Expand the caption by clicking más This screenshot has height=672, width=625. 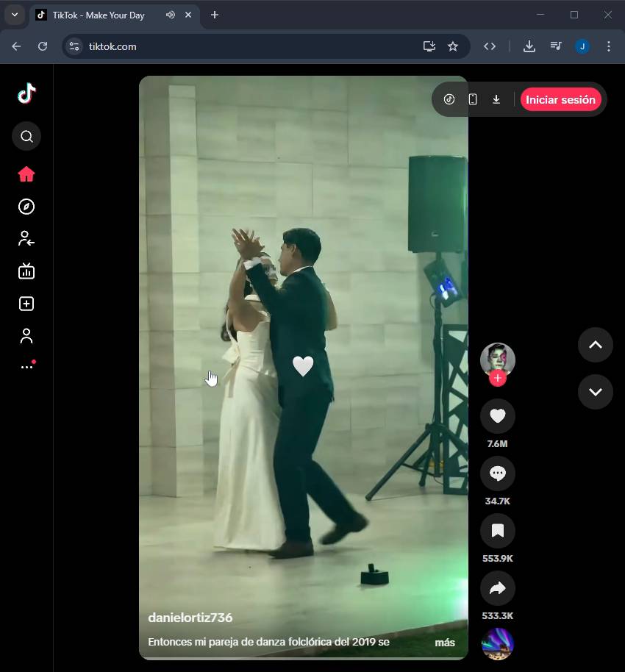coord(445,643)
